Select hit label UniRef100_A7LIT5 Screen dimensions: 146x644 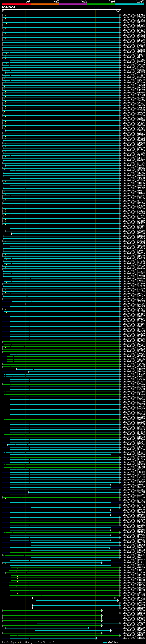133,72
